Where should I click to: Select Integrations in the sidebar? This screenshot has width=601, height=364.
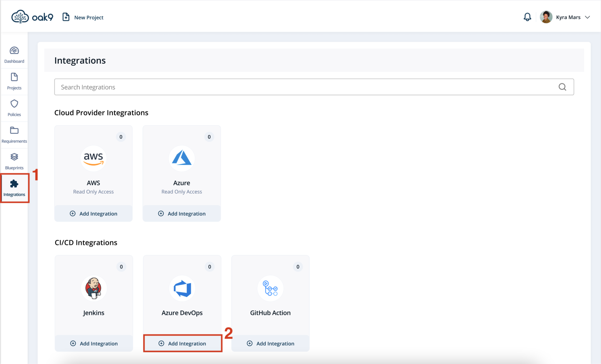pyautogui.click(x=14, y=188)
